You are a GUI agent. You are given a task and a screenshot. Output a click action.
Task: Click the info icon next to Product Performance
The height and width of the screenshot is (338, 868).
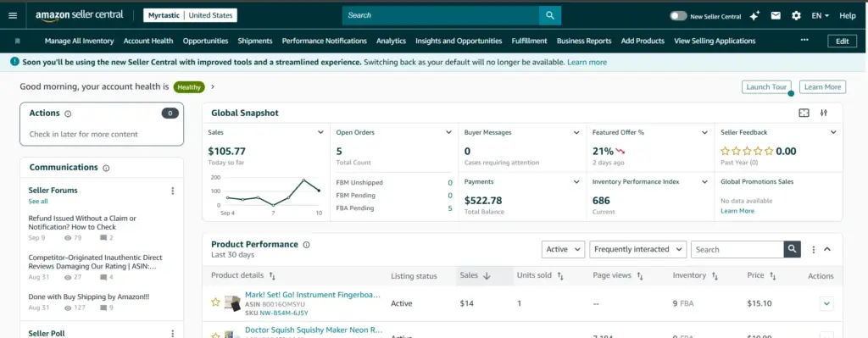[306, 245]
